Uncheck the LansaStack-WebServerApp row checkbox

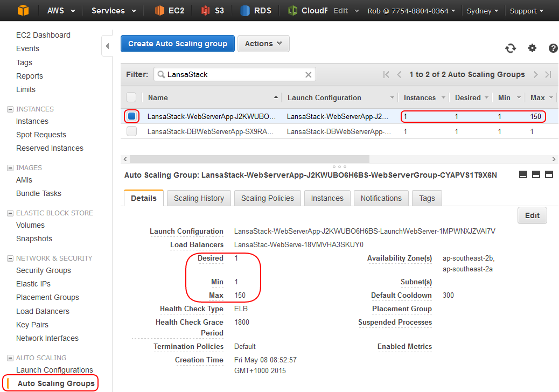click(x=131, y=116)
